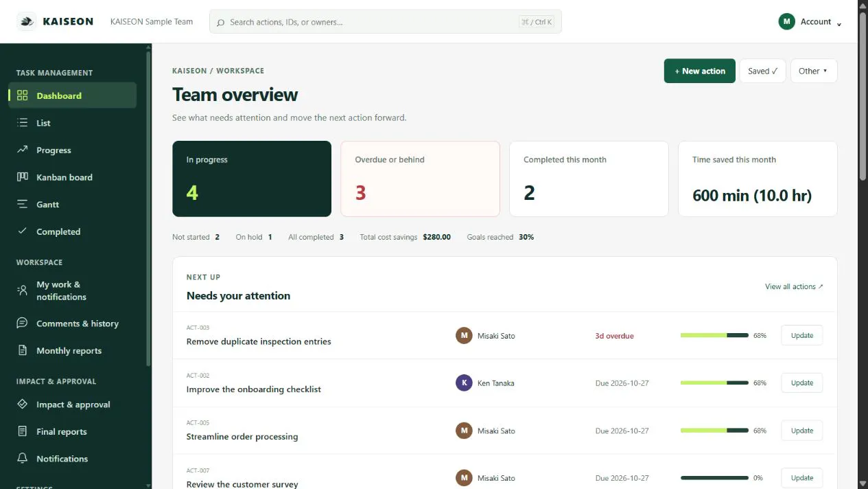Open the View all actions link
This screenshot has height=489, width=868.
point(794,286)
